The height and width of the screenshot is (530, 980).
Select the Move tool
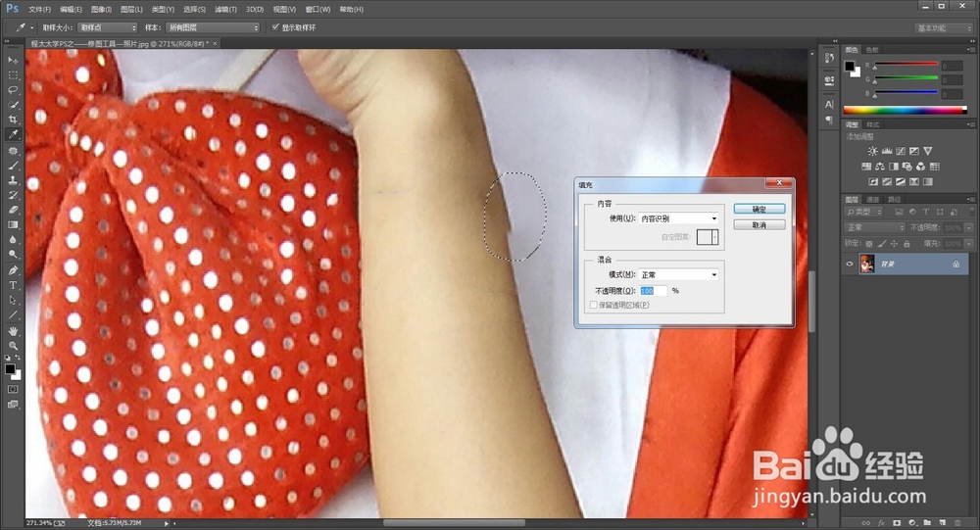[13, 60]
